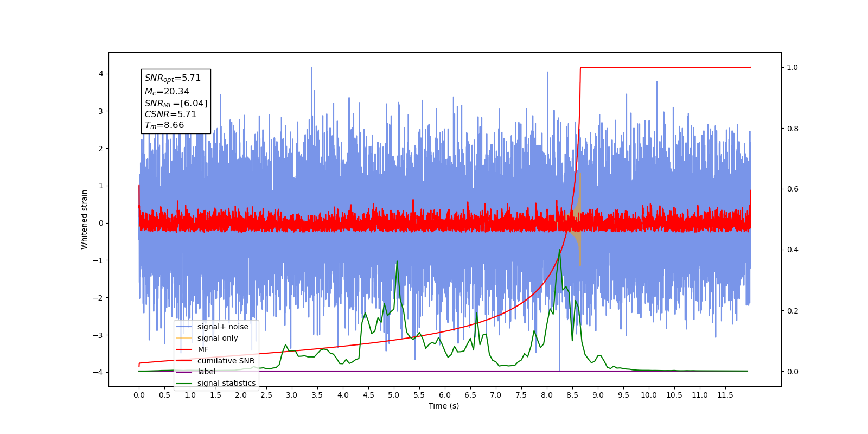Viewport: 868px width, 434px height.
Task: Click the 1.5 tick on the time axis
Action: point(215,395)
